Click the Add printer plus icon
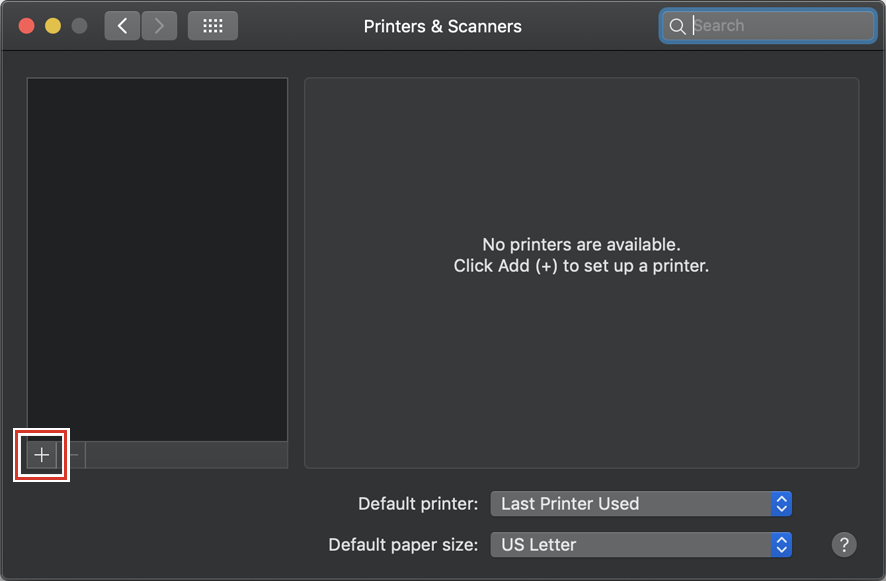886x581 pixels. 40,454
